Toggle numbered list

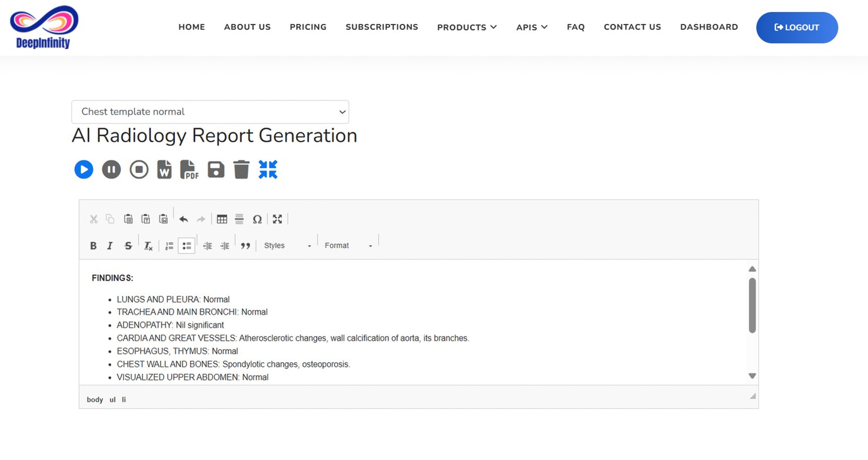tap(169, 246)
